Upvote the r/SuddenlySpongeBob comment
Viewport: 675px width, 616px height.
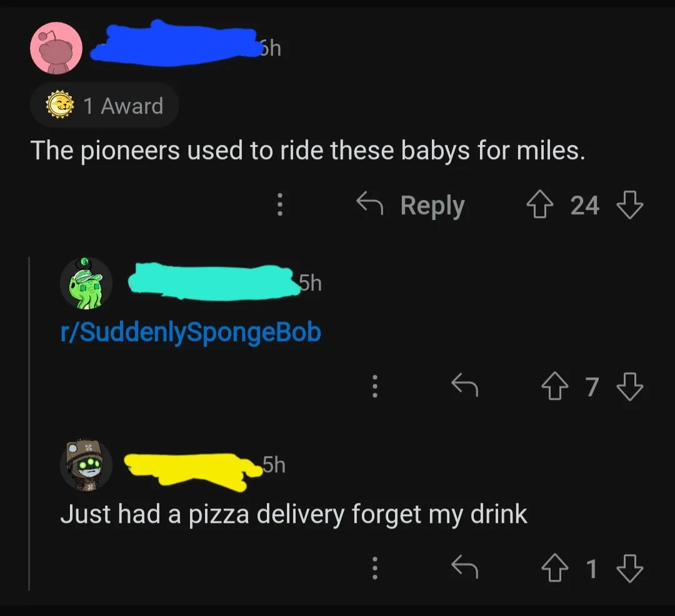point(556,386)
